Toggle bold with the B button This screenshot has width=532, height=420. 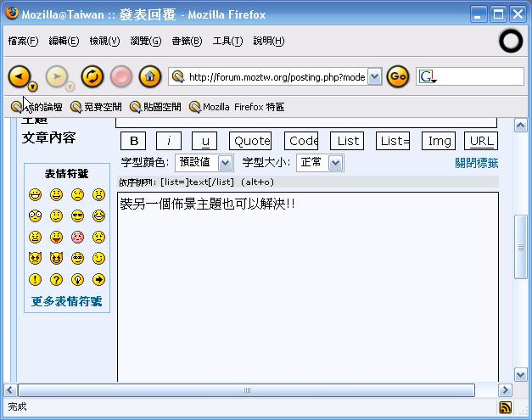click(x=133, y=142)
